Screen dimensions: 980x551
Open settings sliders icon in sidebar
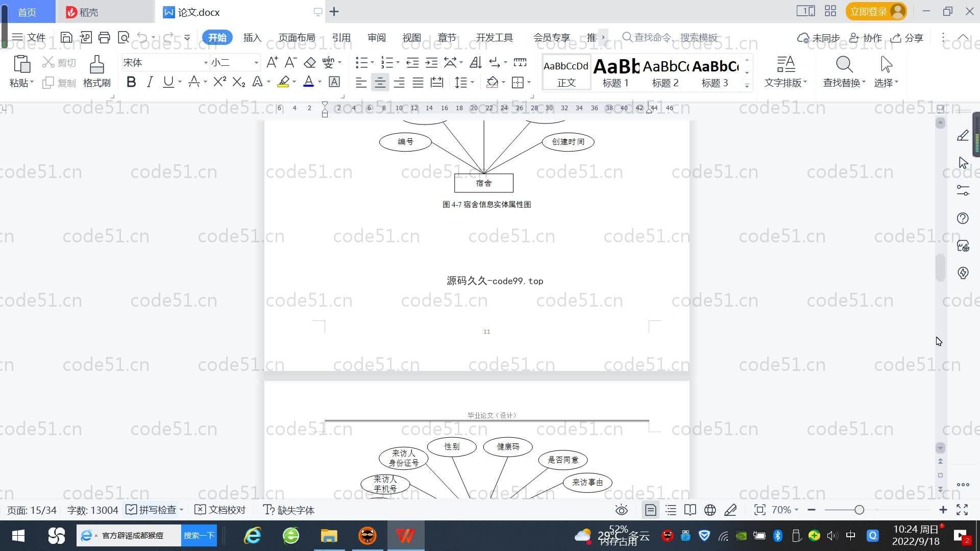963,190
